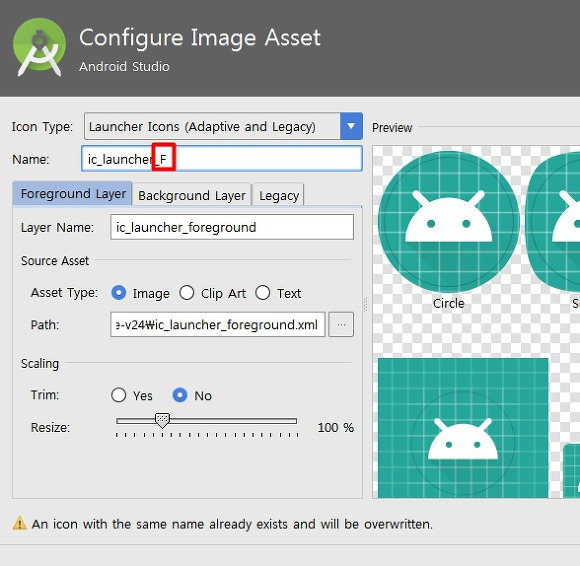Click the Name input field
The image size is (580, 566).
coord(222,159)
